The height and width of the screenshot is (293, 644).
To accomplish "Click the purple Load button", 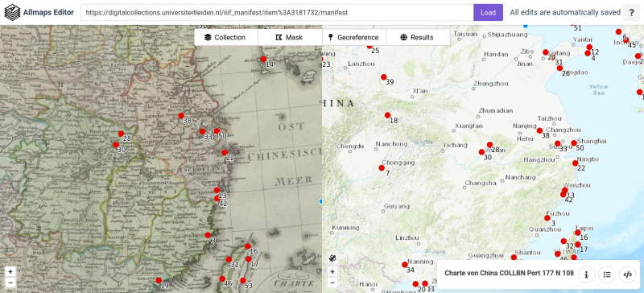I will [x=488, y=12].
